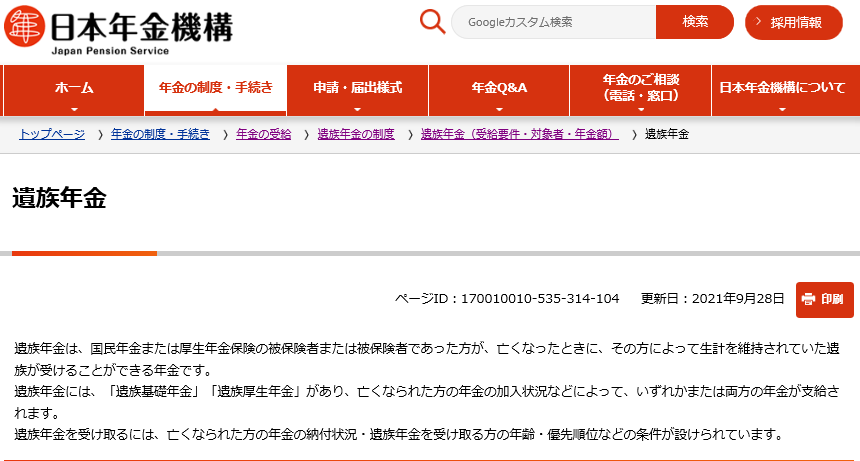The image size is (860, 461).
Task: Open 年金のご相談(電話・窓口) menu
Action: pyautogui.click(x=640, y=88)
